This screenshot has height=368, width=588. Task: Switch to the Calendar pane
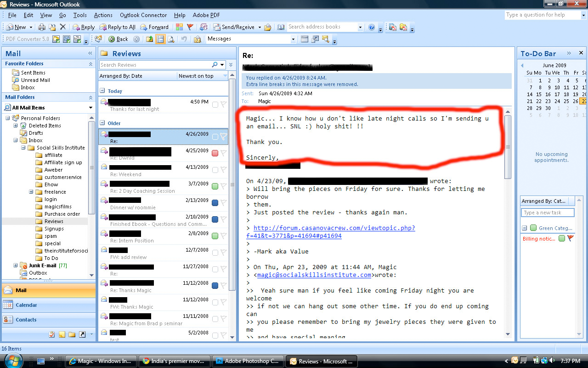click(49, 305)
